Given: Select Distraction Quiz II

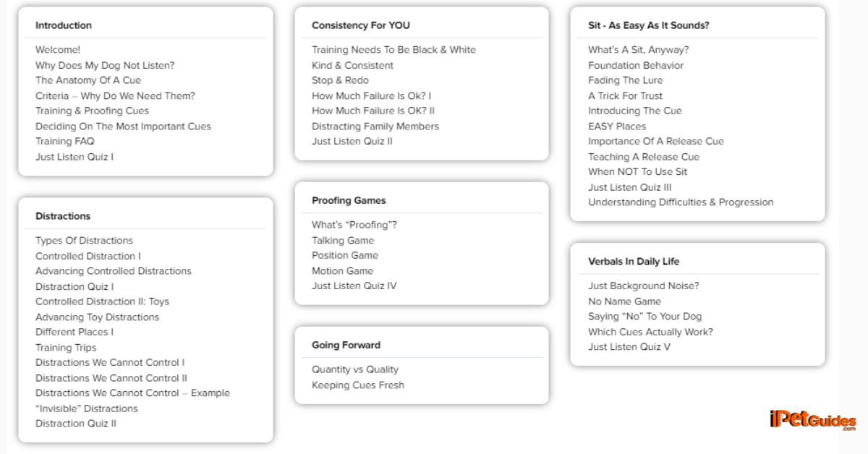Looking at the screenshot, I should tap(76, 424).
